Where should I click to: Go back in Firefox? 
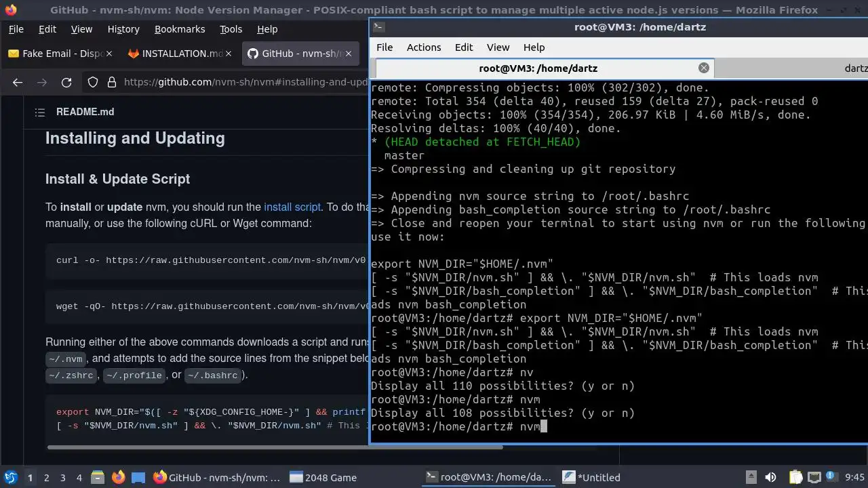coord(18,82)
